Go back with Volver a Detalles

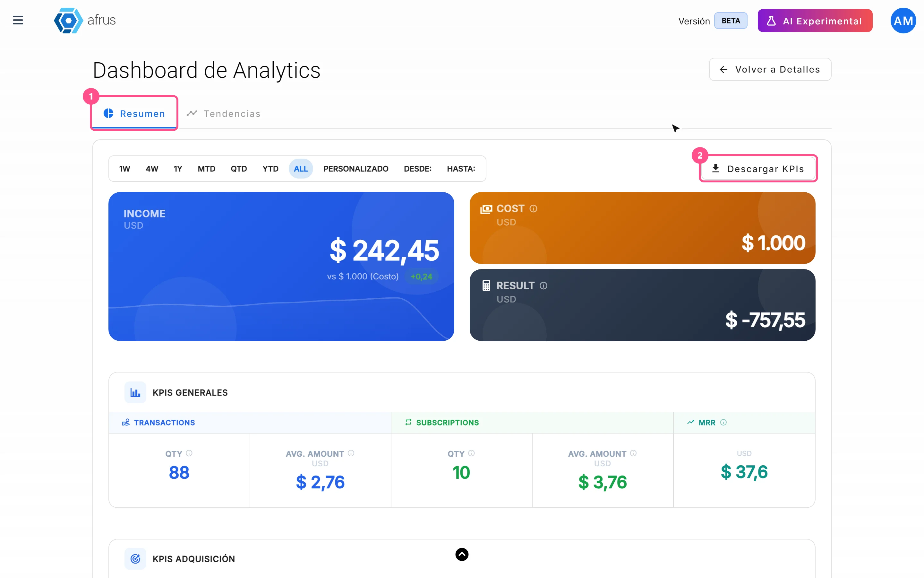[x=770, y=70]
